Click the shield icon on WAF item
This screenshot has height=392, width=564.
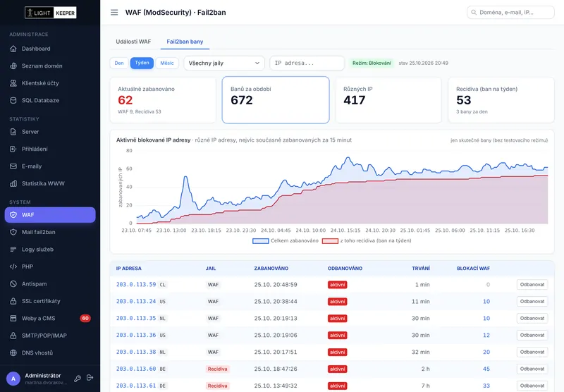pyautogui.click(x=13, y=215)
